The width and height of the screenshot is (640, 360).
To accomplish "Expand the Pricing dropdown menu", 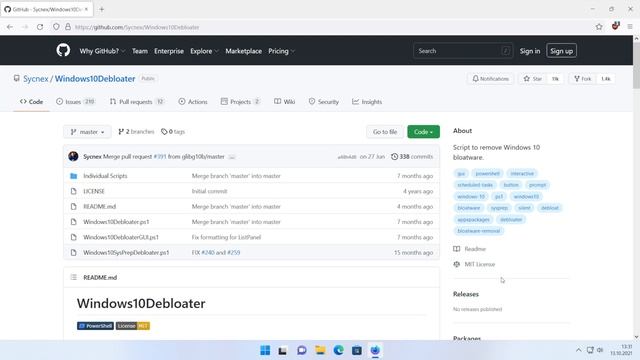I will (281, 51).
